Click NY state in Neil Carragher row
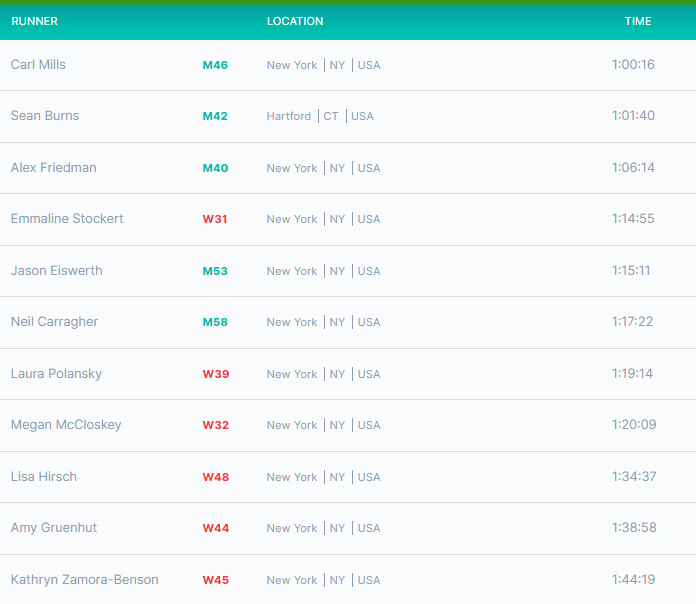Viewport: 696px width, 604px height. point(337,322)
